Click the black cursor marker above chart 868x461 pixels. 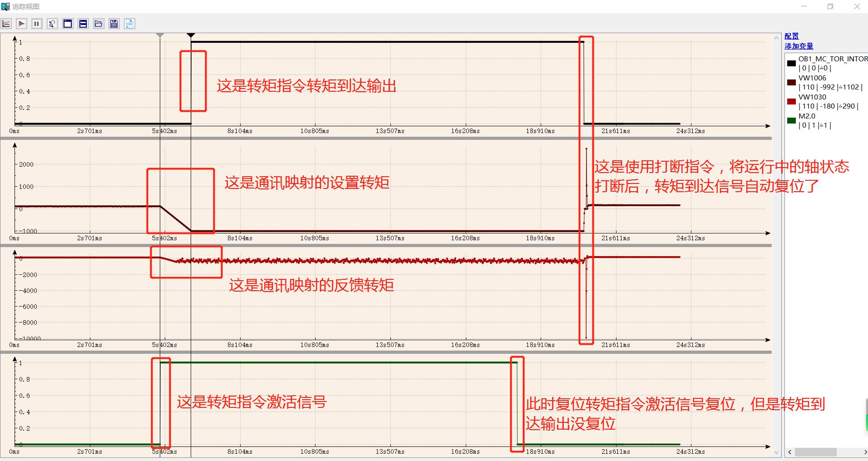pyautogui.click(x=191, y=35)
